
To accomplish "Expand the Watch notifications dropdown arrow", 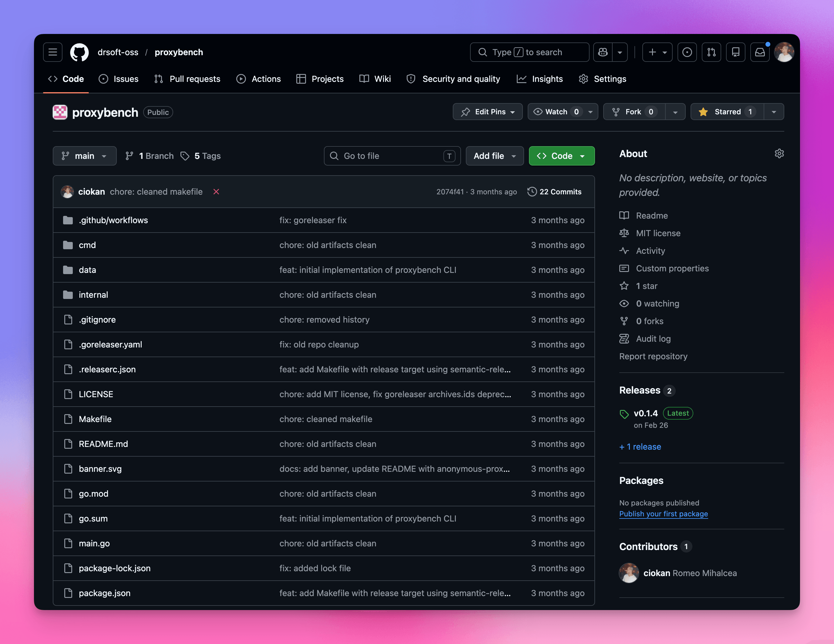I will 590,112.
